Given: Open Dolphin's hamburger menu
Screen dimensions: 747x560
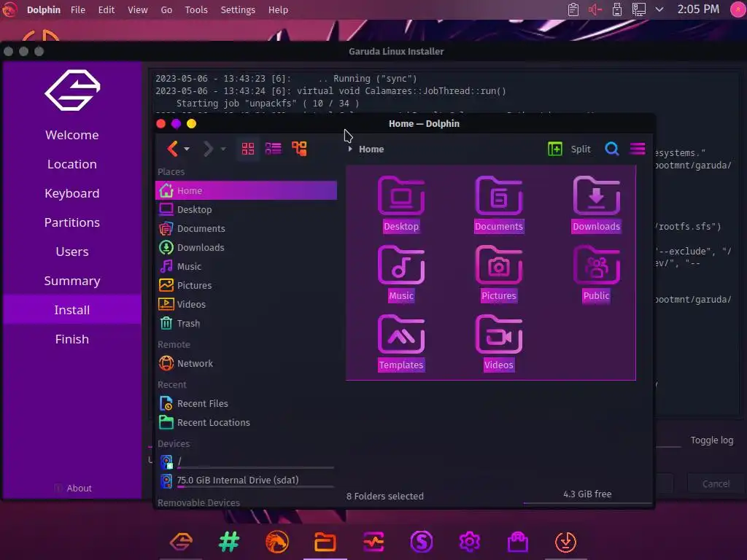Looking at the screenshot, I should [638, 149].
